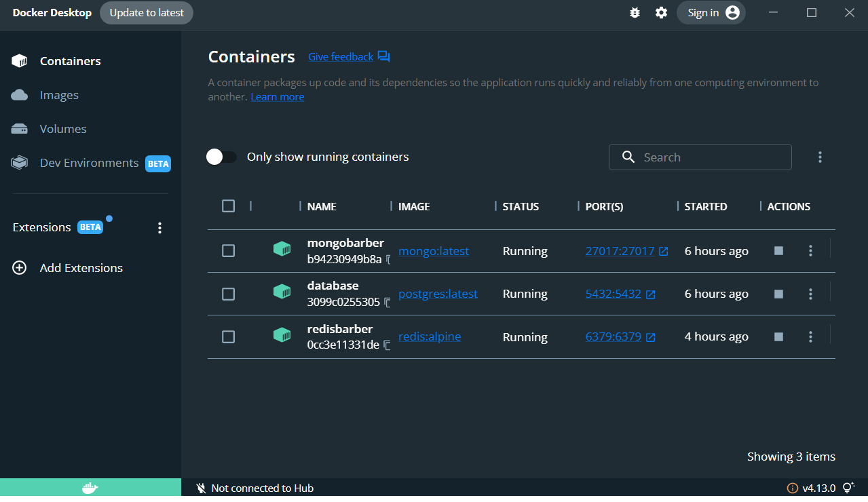This screenshot has height=502, width=868.
Task: Click the Give feedback link
Action: point(340,56)
